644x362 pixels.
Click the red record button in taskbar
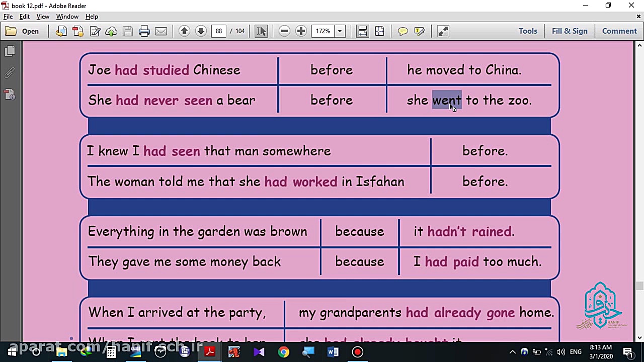tap(358, 352)
